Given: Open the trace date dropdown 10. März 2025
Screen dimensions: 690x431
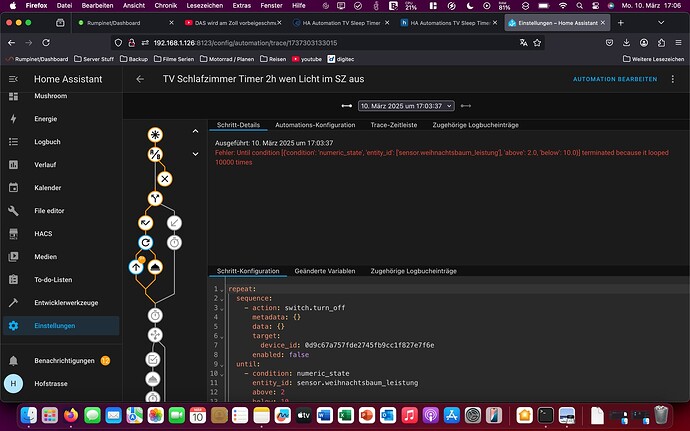Looking at the screenshot, I should (x=406, y=106).
